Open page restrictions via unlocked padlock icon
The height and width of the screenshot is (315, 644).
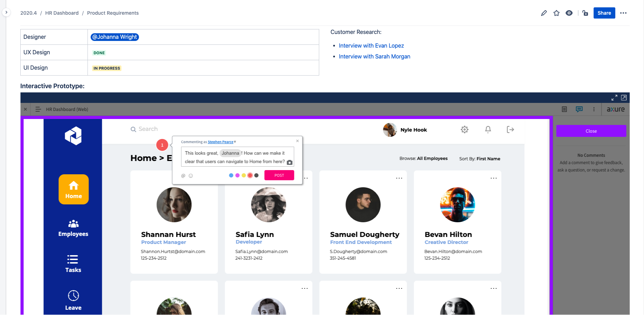585,13
